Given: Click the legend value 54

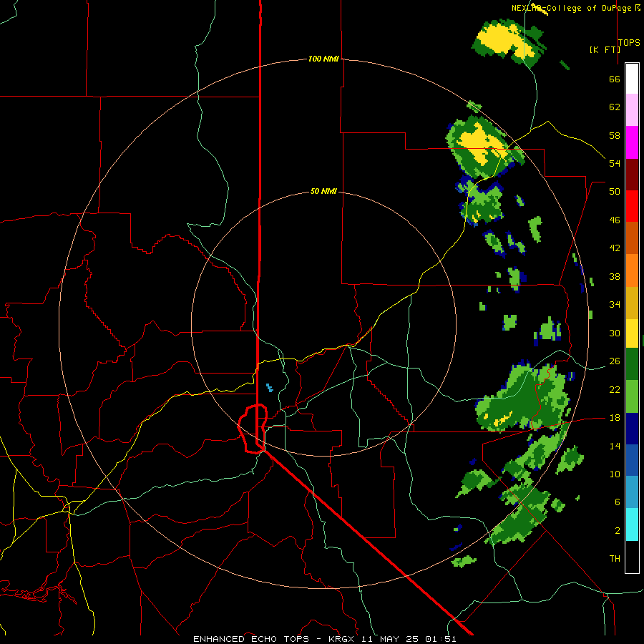Looking at the screenshot, I should point(615,163).
